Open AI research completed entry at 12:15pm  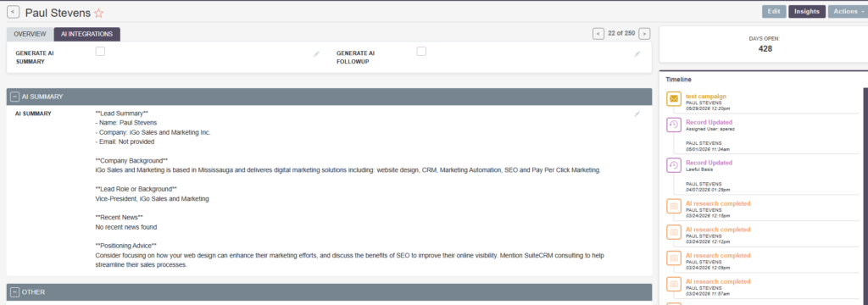pos(718,203)
